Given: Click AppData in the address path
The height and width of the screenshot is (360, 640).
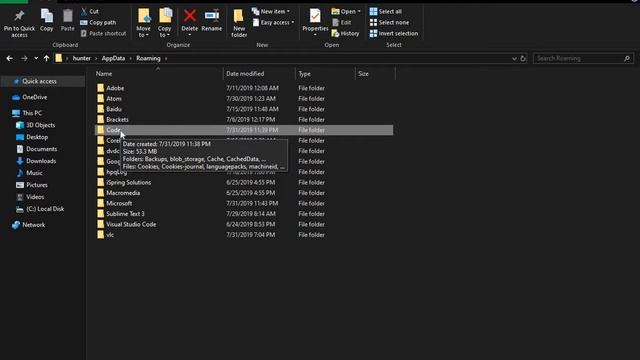Looking at the screenshot, I should point(113,58).
